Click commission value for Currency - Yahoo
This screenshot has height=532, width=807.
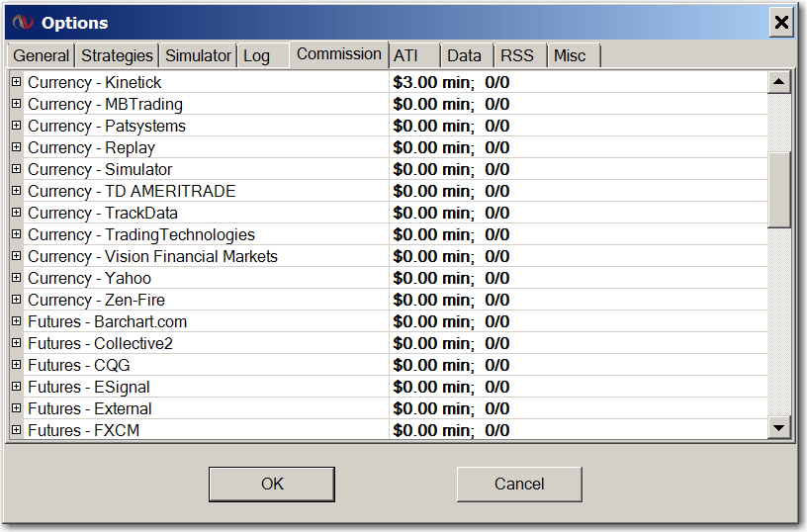click(x=451, y=278)
